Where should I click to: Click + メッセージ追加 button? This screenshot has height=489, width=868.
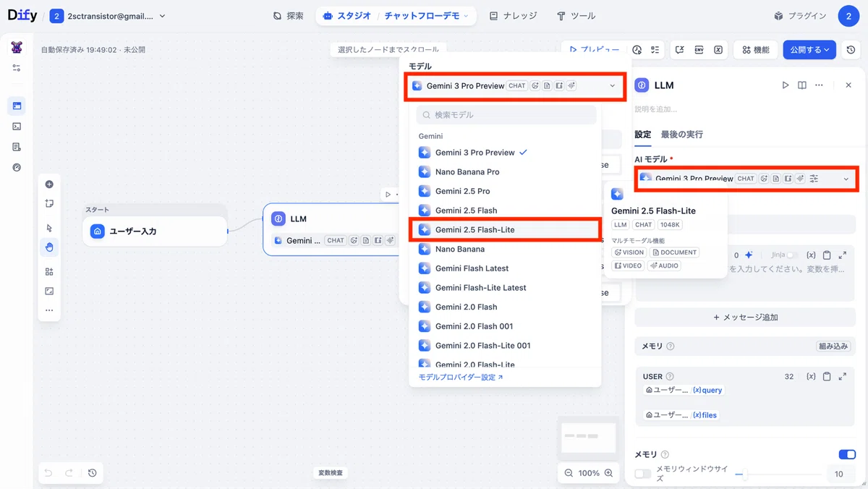tap(745, 318)
